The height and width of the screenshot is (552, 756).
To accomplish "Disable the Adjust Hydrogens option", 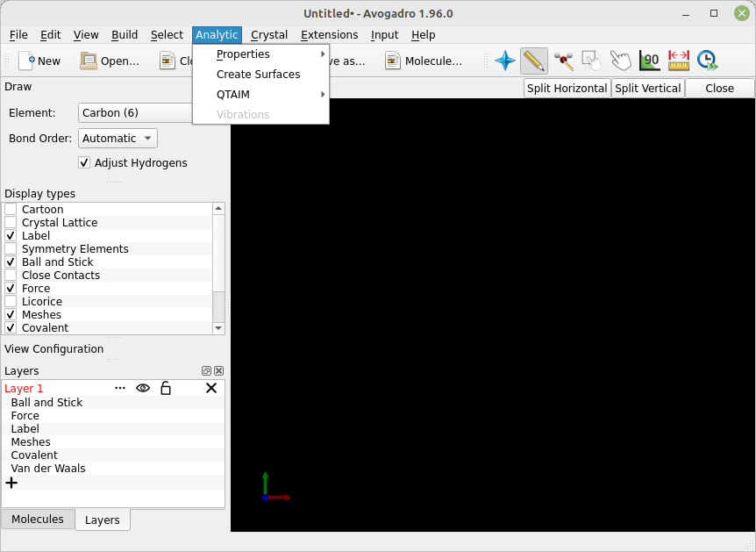I will [84, 162].
